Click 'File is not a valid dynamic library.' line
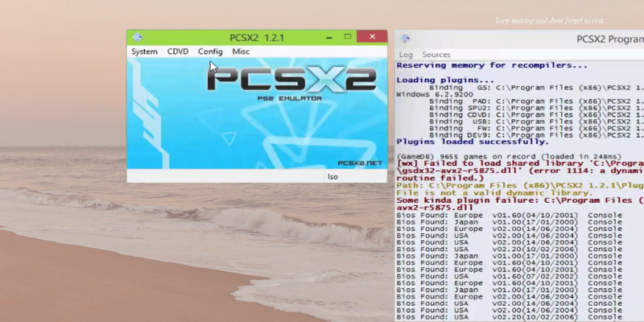The image size is (644, 322). click(494, 192)
